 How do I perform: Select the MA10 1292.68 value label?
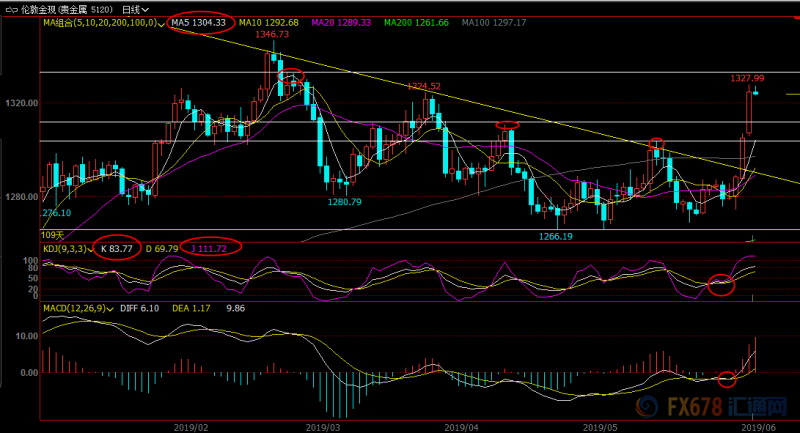coord(269,22)
